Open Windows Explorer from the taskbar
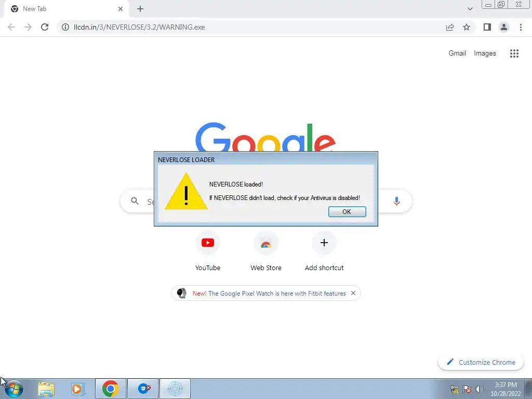 [46, 389]
